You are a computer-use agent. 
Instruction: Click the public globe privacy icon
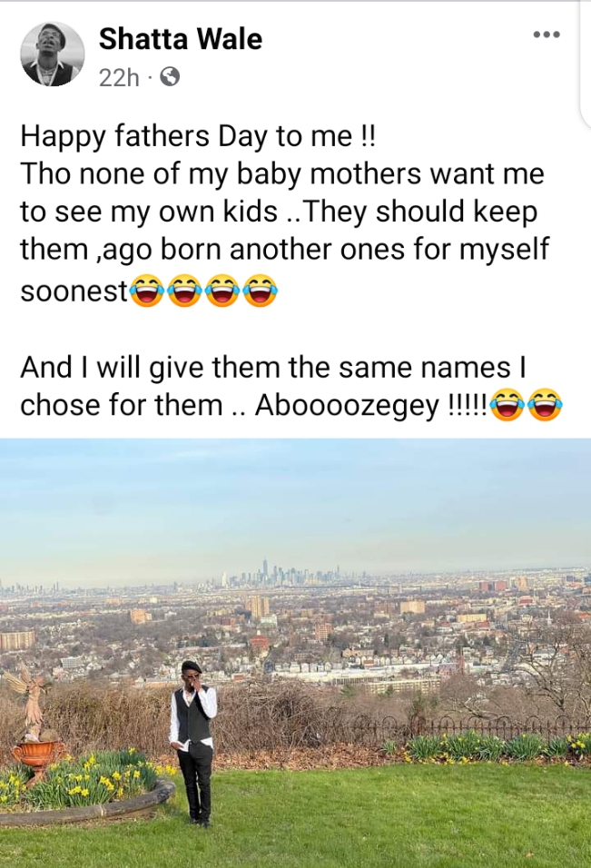[170, 77]
